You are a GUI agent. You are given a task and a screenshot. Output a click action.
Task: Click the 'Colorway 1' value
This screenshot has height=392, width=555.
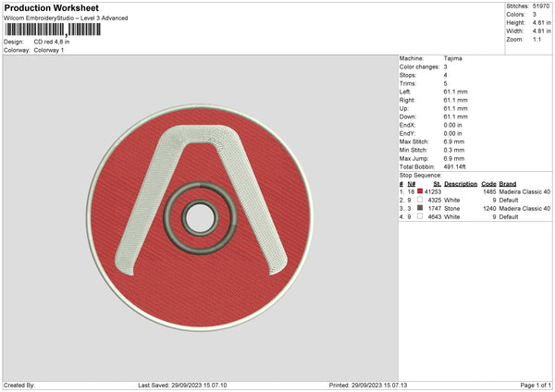click(x=49, y=50)
